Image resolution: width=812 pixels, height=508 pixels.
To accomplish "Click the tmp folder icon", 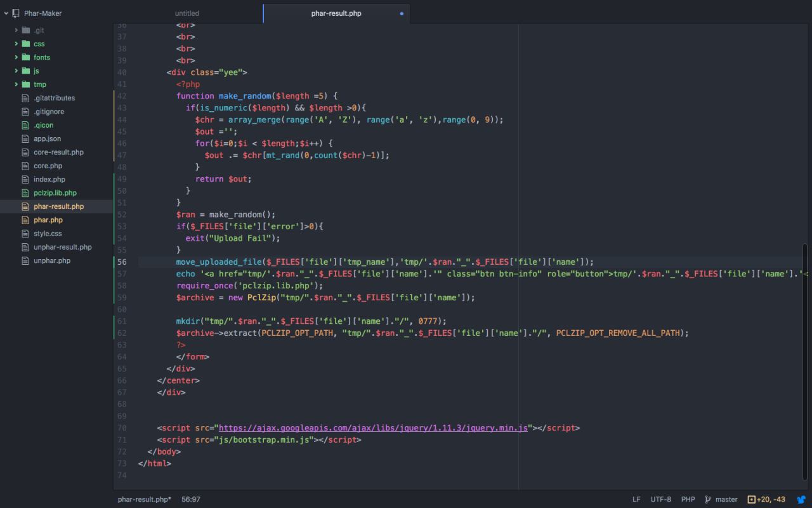I will click(x=26, y=84).
